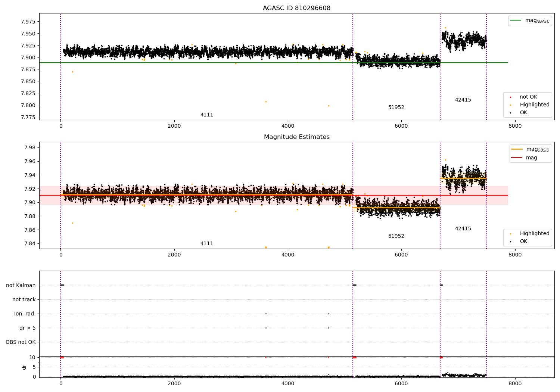Click 'Highlighted' legend entry in Magnitude Estimates plot
The width and height of the screenshot is (560, 392).
click(x=534, y=233)
